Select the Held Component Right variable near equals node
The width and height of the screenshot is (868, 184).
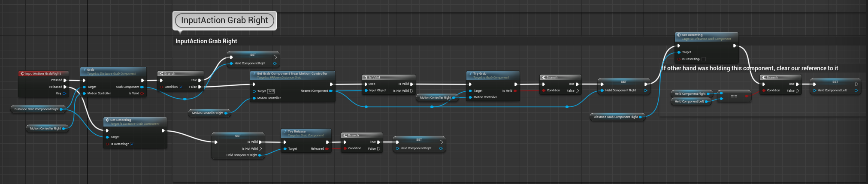(692, 94)
